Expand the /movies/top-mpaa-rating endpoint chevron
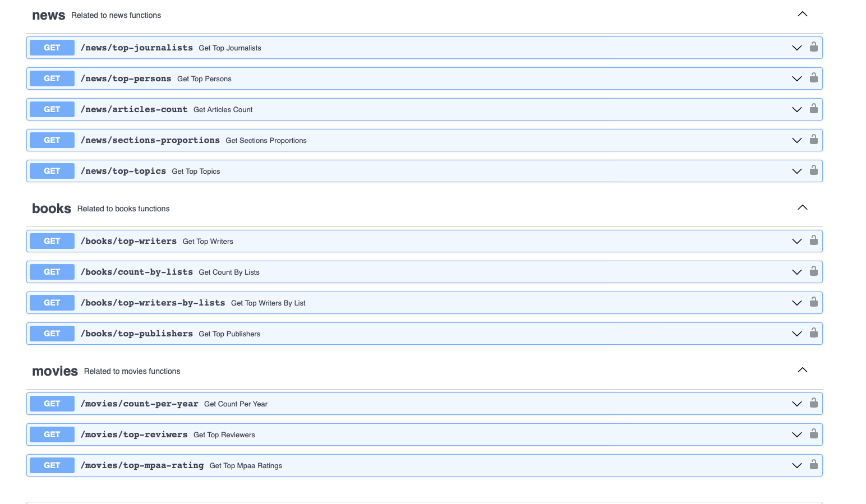Image resolution: width=866 pixels, height=504 pixels. click(x=796, y=465)
